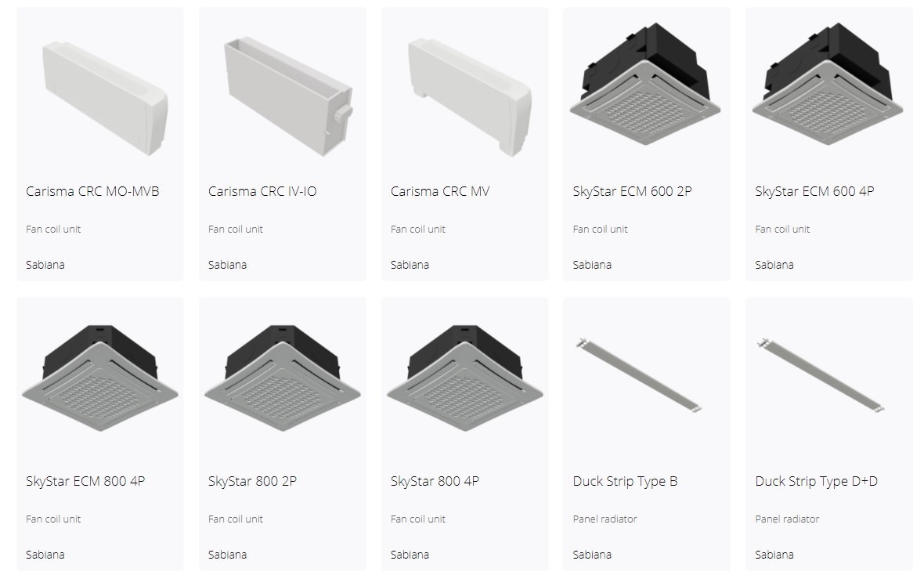Open the SkyStar ECM 600 2P image
The height and width of the screenshot is (586, 924).
(645, 84)
